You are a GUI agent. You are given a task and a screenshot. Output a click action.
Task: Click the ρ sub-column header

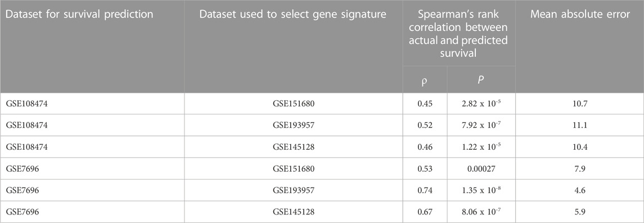click(x=425, y=81)
